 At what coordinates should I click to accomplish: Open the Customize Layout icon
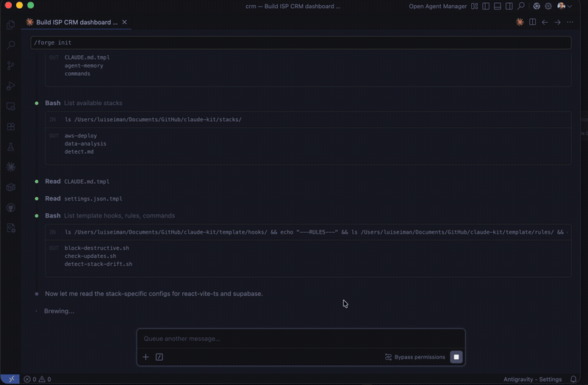coord(474,7)
